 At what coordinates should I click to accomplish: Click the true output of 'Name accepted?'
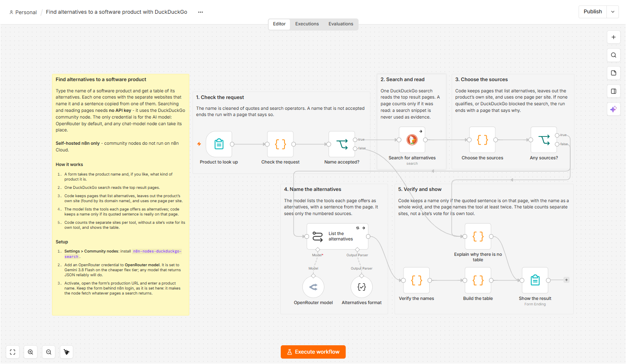point(355,140)
